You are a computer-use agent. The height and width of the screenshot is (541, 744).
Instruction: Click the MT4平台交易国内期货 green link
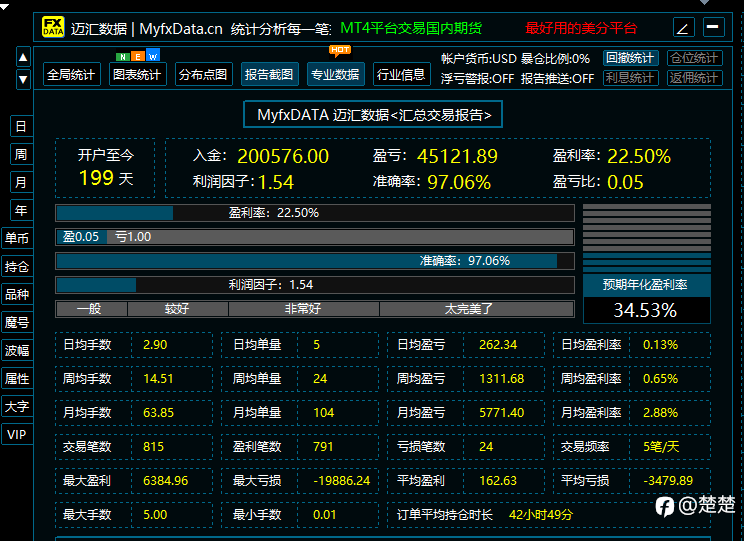(x=411, y=28)
